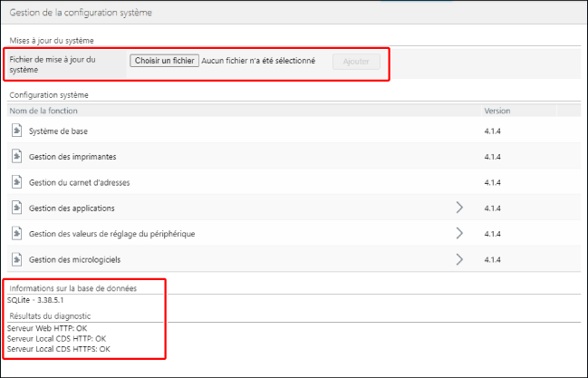Viewport: 588px width, 378px height.
Task: Expand the Gestion des applications chevron
Action: (x=459, y=208)
